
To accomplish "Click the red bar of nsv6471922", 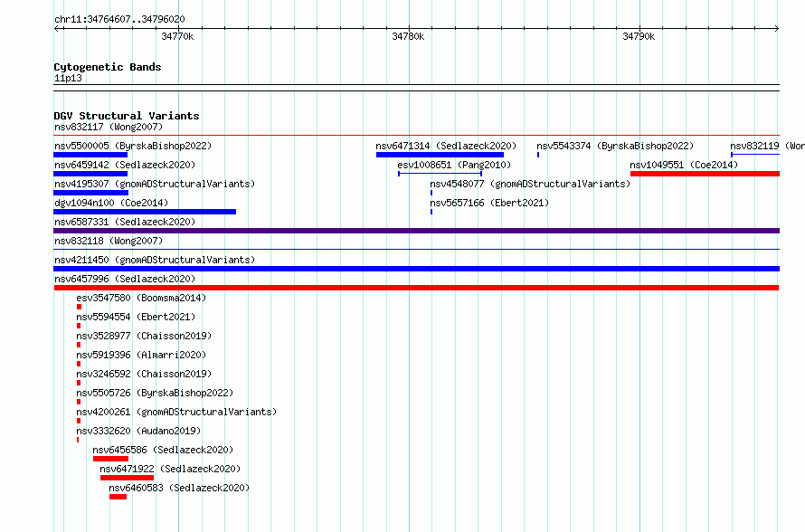I will [128, 478].
